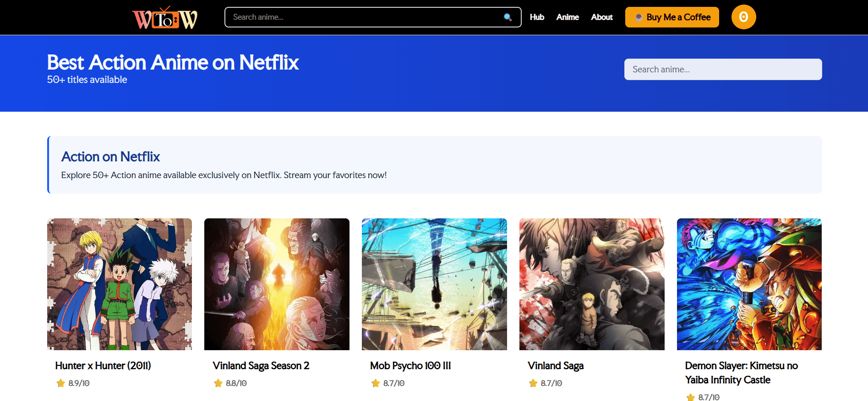Viewport: 868px width, 401px height.
Task: Go to the Anime nav link
Action: tap(568, 17)
